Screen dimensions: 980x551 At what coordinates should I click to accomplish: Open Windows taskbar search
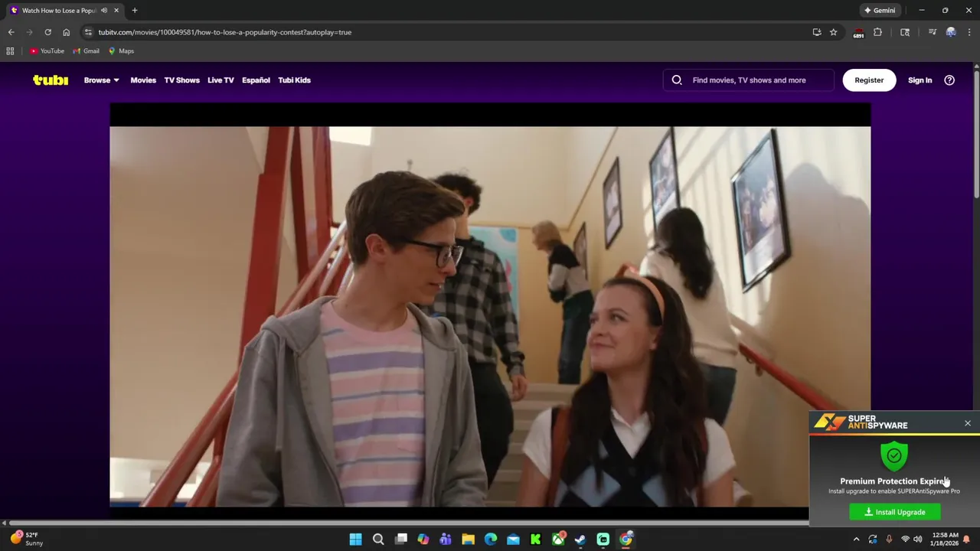pos(378,540)
